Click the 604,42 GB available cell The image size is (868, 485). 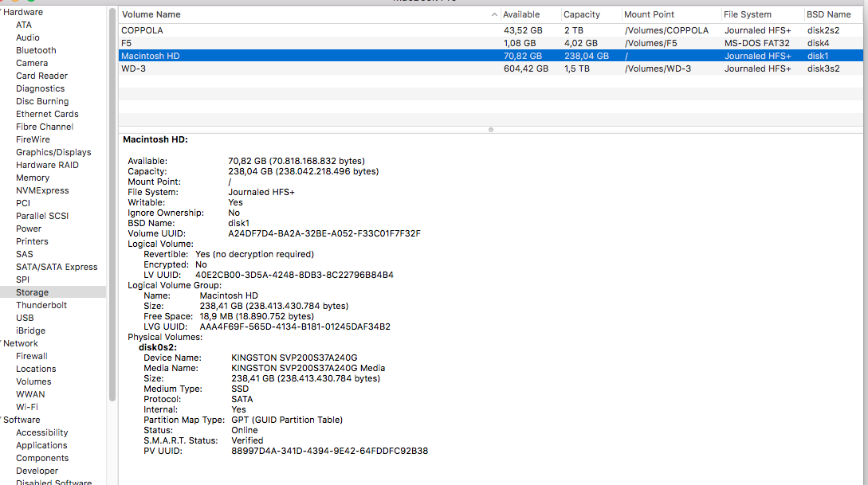pyautogui.click(x=526, y=68)
